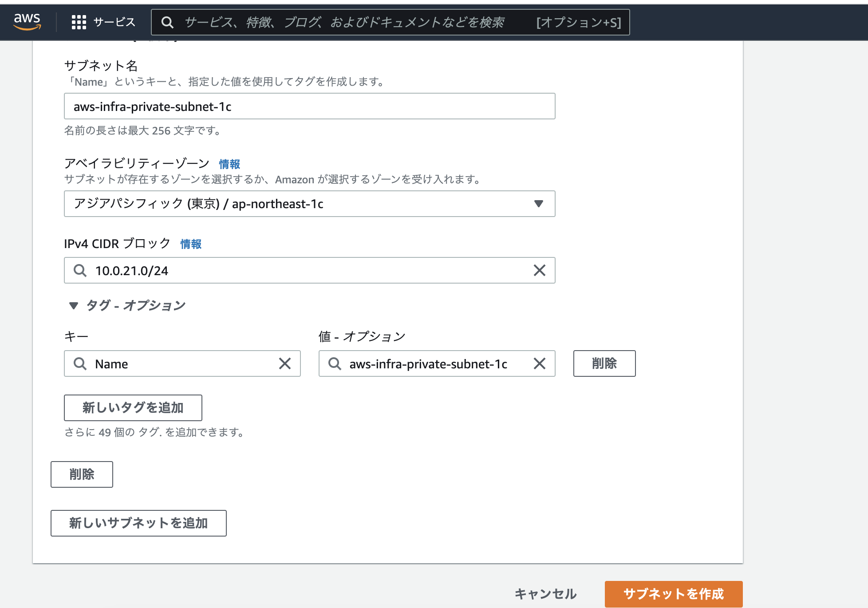Clear the tag value aws-infra-private-subnet-1c with X
The width and height of the screenshot is (868, 608).
[x=540, y=363]
